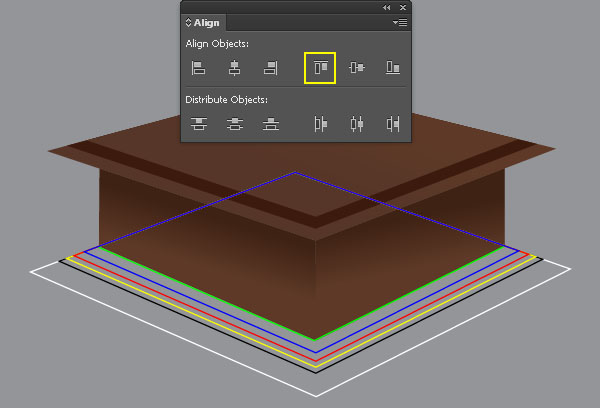This screenshot has width=600, height=408.
Task: Click Horizontal Align Left icon
Action: [x=198, y=68]
